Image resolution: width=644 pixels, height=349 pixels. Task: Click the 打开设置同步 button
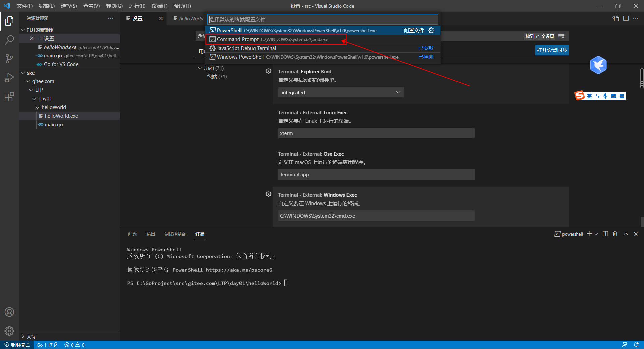[x=552, y=50]
